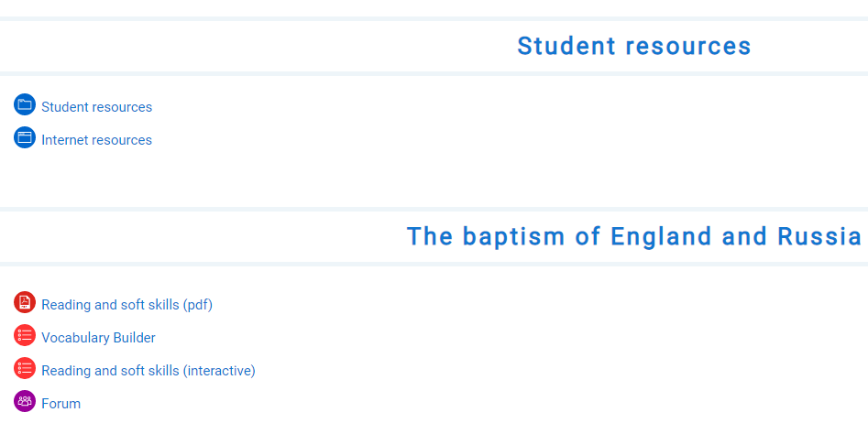Open Reading and soft skills (interactive)
The width and height of the screenshot is (868, 434).
coord(148,371)
